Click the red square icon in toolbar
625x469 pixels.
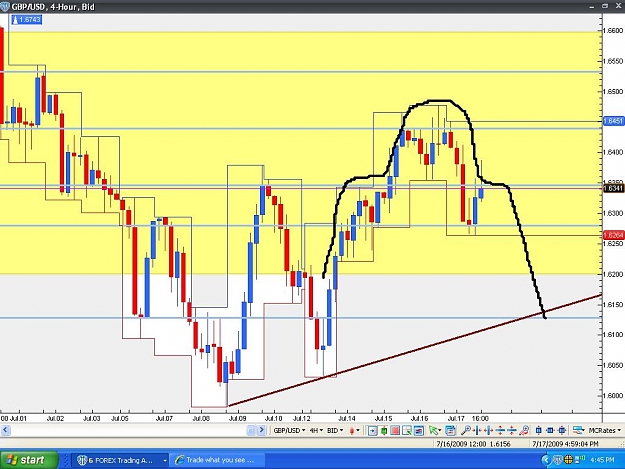coord(395,430)
